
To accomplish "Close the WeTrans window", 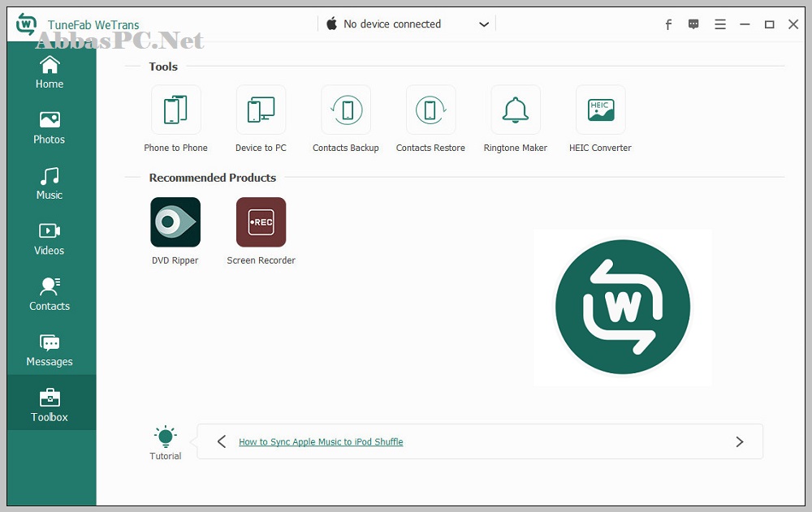I will coord(793,24).
